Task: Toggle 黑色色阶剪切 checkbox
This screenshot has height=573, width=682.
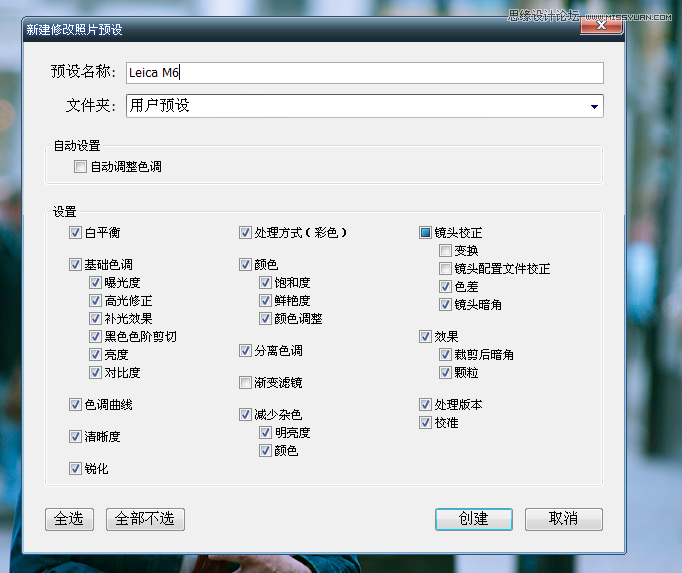Action: [x=95, y=336]
